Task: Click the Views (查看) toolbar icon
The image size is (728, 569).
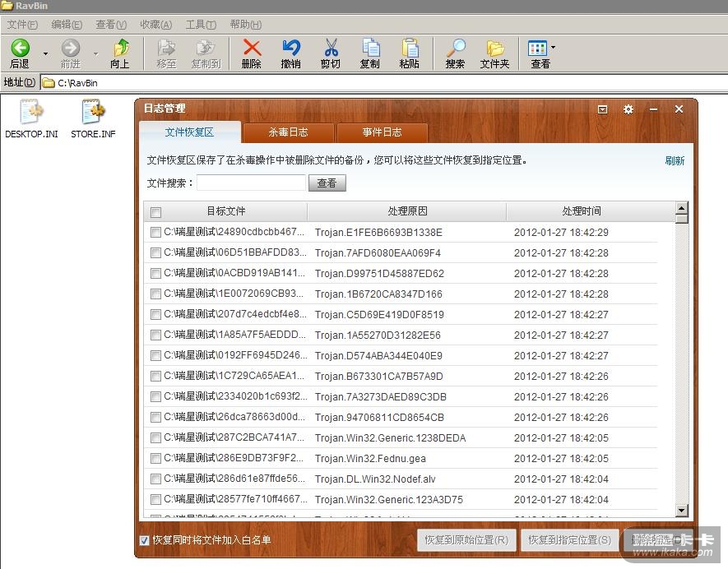Action: [x=537, y=48]
